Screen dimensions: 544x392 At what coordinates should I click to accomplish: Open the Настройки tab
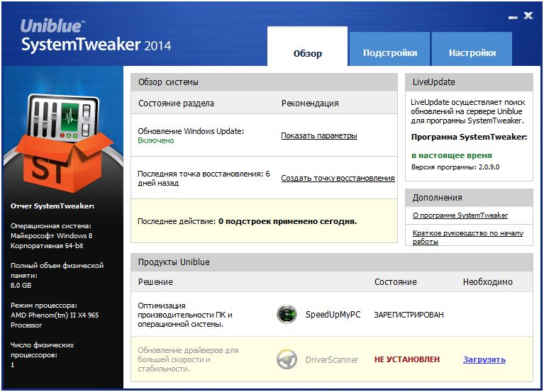(x=472, y=49)
